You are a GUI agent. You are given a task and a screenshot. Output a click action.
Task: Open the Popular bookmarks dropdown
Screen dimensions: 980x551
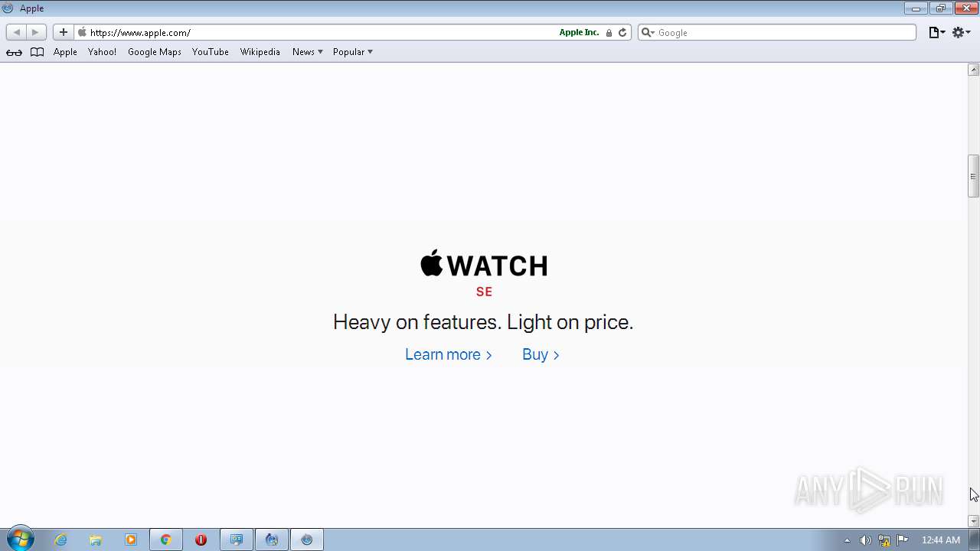coord(352,52)
